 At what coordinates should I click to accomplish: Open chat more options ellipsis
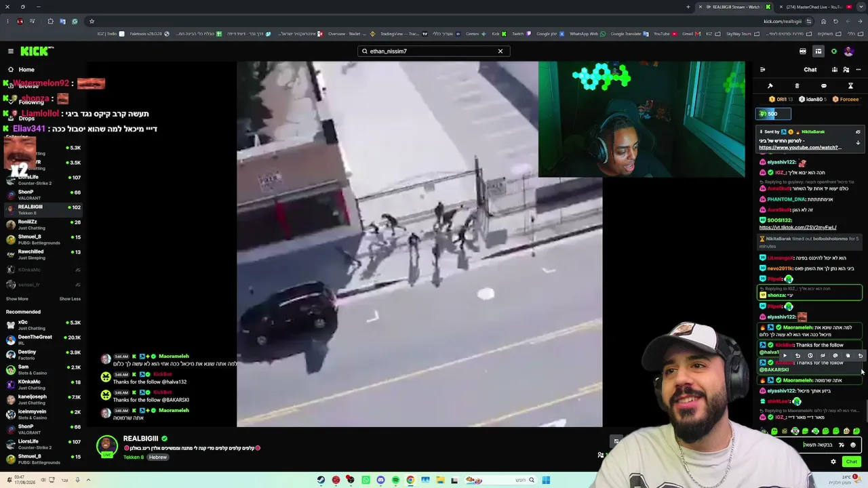pyautogui.click(x=859, y=69)
